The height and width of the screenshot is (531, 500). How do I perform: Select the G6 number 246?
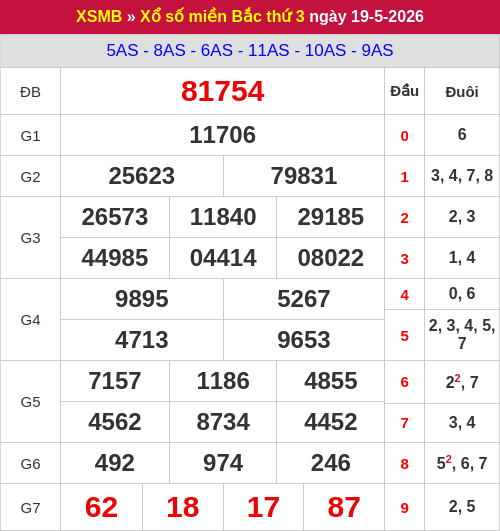click(x=331, y=463)
